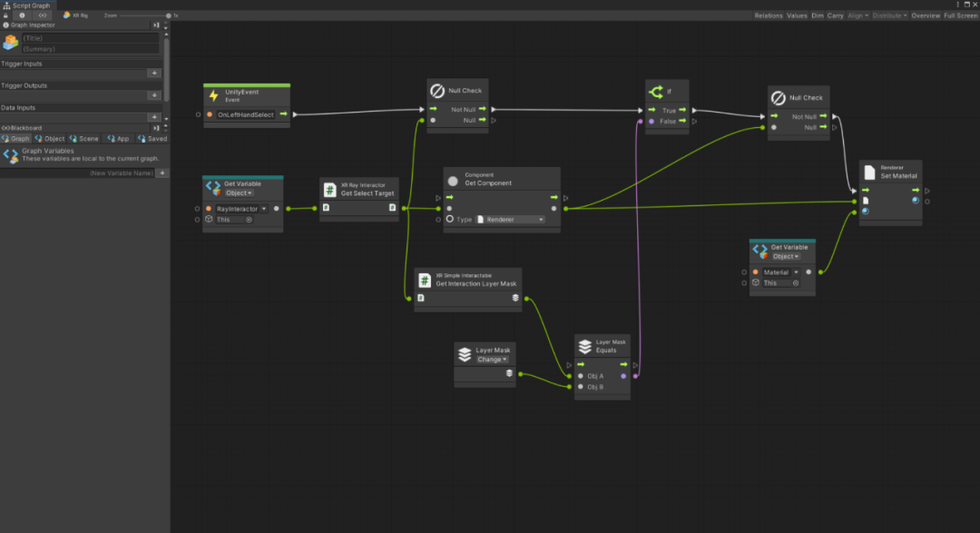The image size is (980, 533).
Task: Toggle the graph lock icon
Action: coord(5,15)
